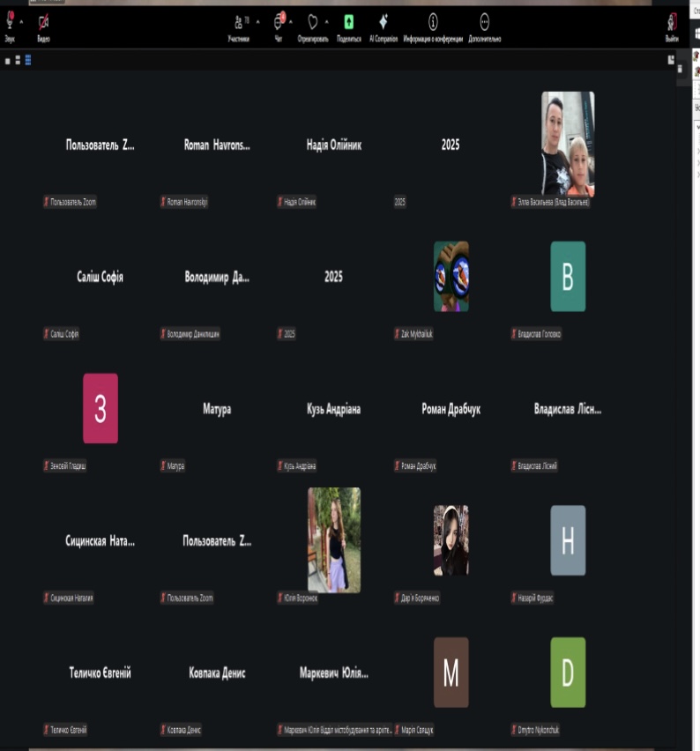This screenshot has height=751, width=700.
Task: Click the Выйти leave meeting icon
Action: 672,24
